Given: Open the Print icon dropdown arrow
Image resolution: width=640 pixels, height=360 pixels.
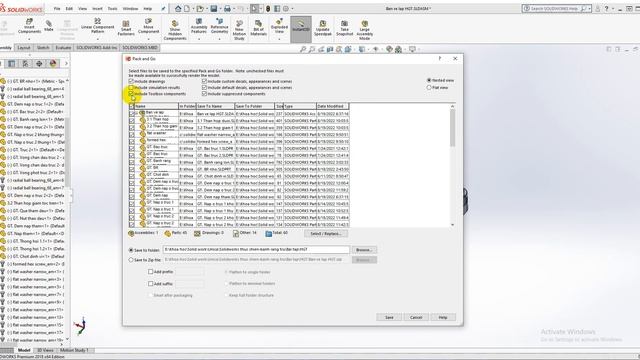Looking at the screenshot, I should (x=233, y=9).
